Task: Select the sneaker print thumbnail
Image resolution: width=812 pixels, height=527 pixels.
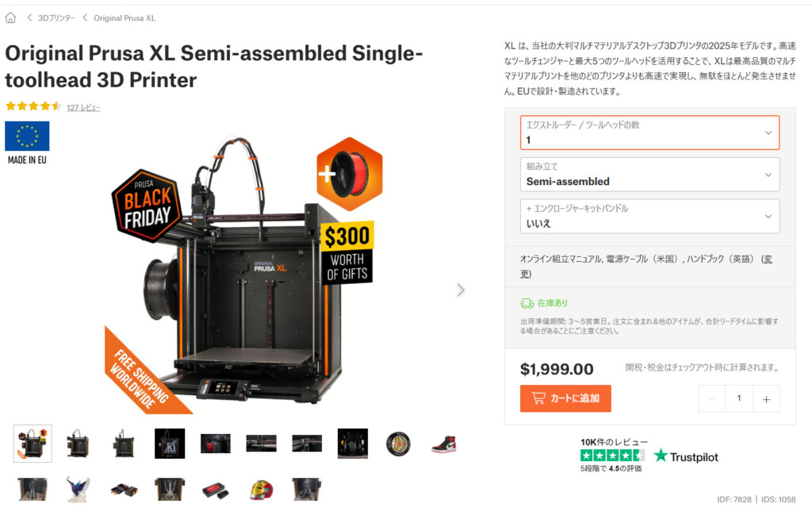Action: pyautogui.click(x=444, y=444)
